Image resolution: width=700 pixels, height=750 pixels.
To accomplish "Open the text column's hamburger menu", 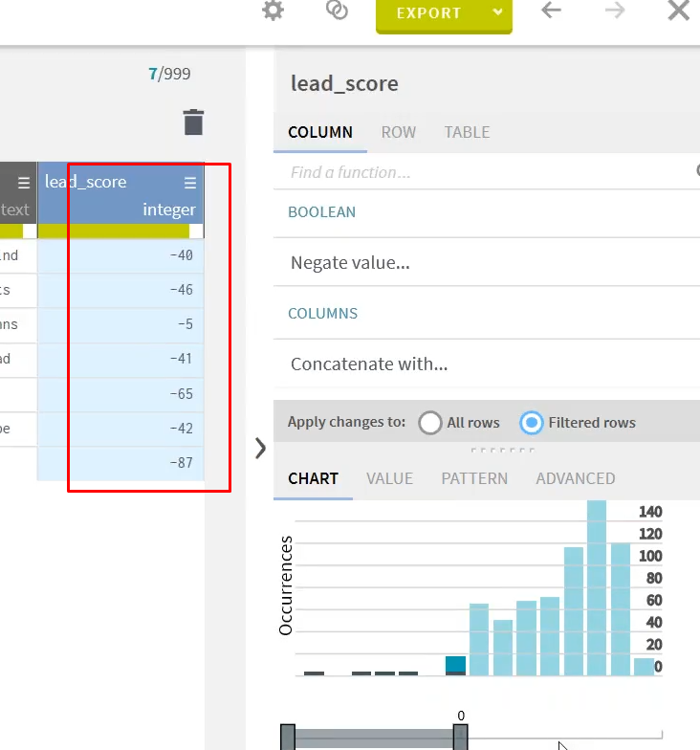I will pyautogui.click(x=24, y=183).
